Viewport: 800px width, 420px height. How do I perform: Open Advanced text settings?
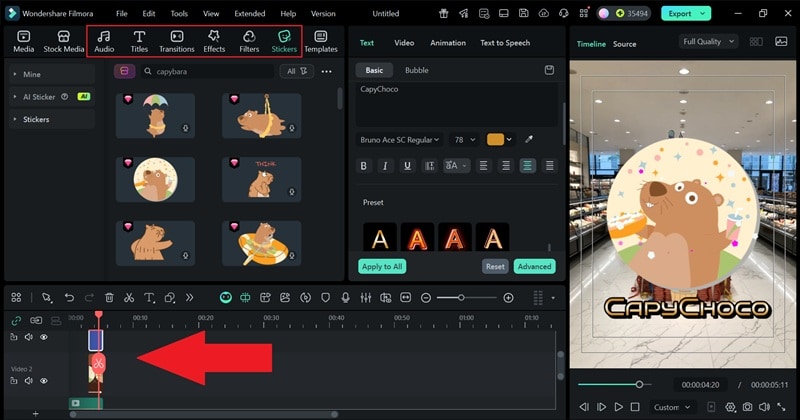coord(534,266)
